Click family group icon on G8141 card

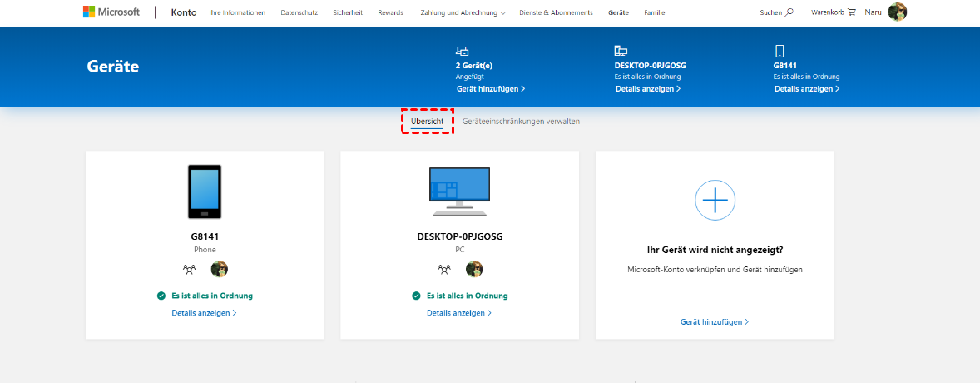click(190, 269)
